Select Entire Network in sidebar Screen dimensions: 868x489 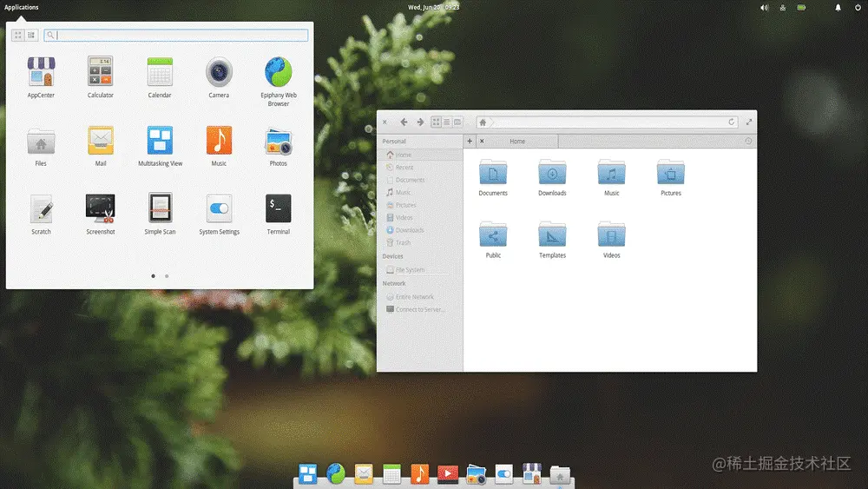pos(419,297)
